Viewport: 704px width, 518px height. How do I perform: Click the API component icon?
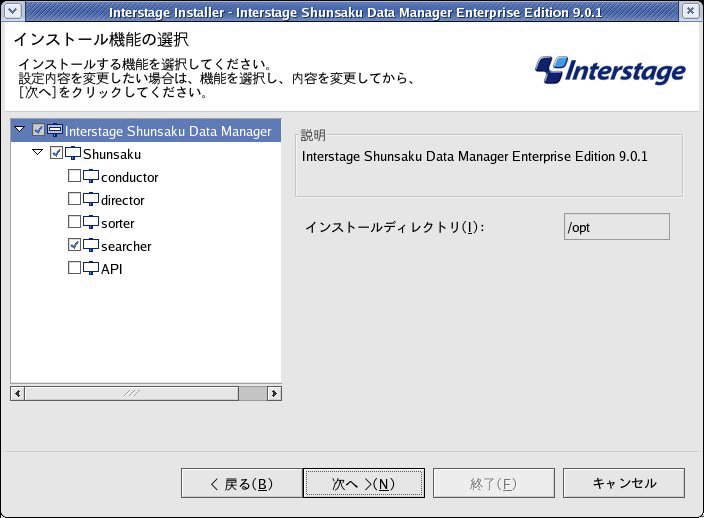(91, 268)
